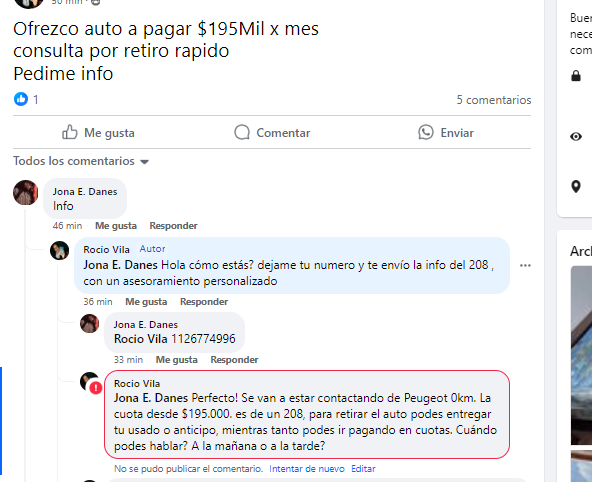Click the lock icon in right sidebar
The width and height of the screenshot is (592, 482).
(576, 75)
